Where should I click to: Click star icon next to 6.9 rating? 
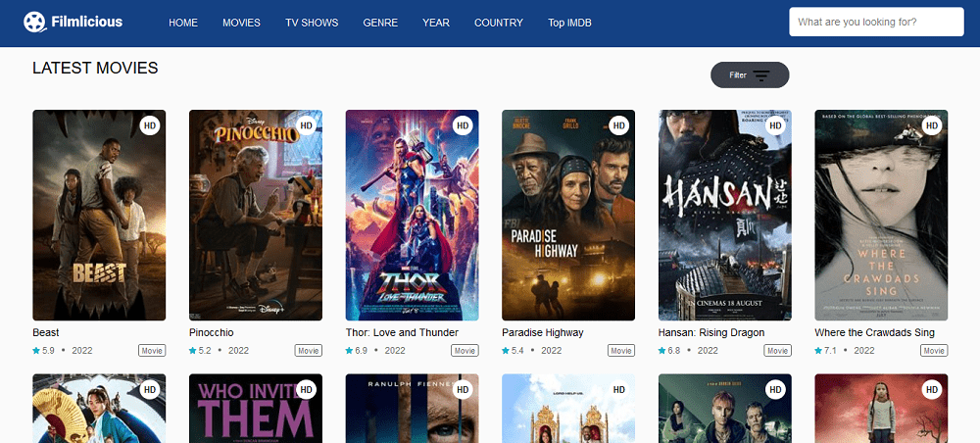tap(350, 351)
